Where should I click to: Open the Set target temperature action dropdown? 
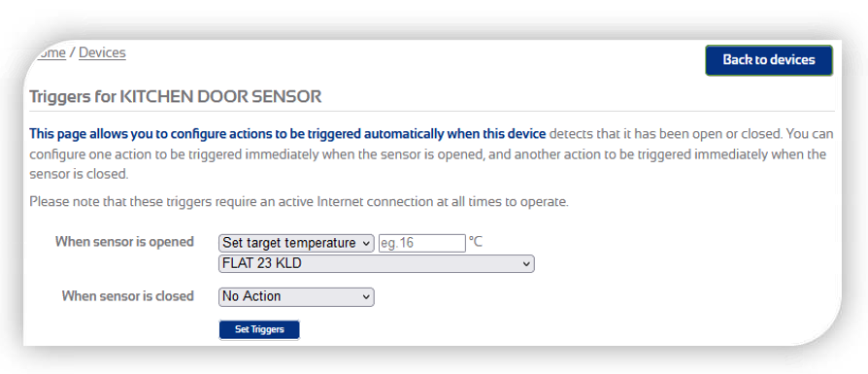point(297,243)
